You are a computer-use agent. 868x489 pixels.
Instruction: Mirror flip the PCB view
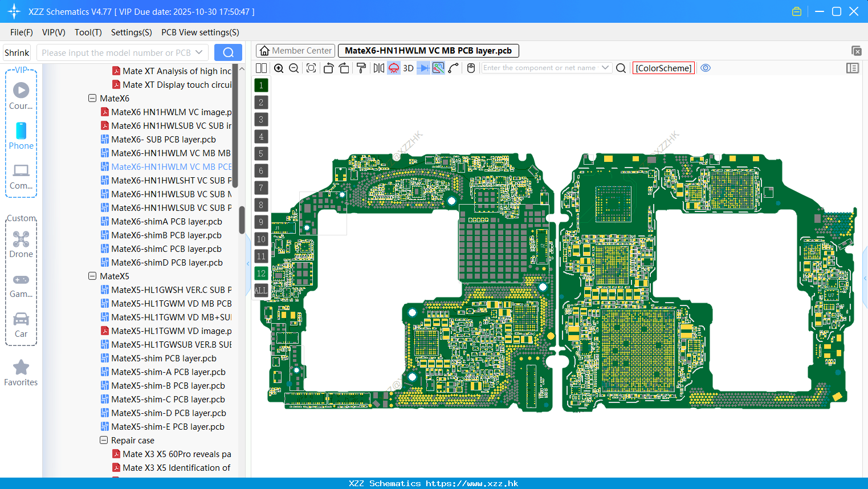379,68
